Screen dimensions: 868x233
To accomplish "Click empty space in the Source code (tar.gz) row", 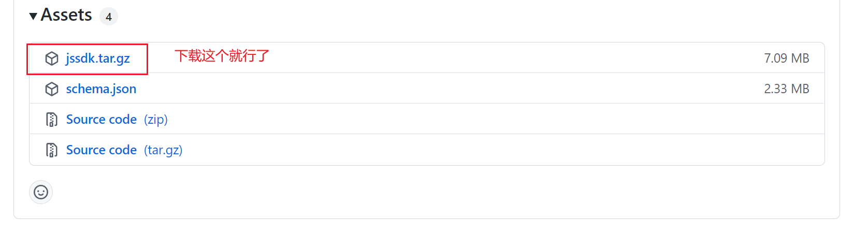I will (466, 150).
